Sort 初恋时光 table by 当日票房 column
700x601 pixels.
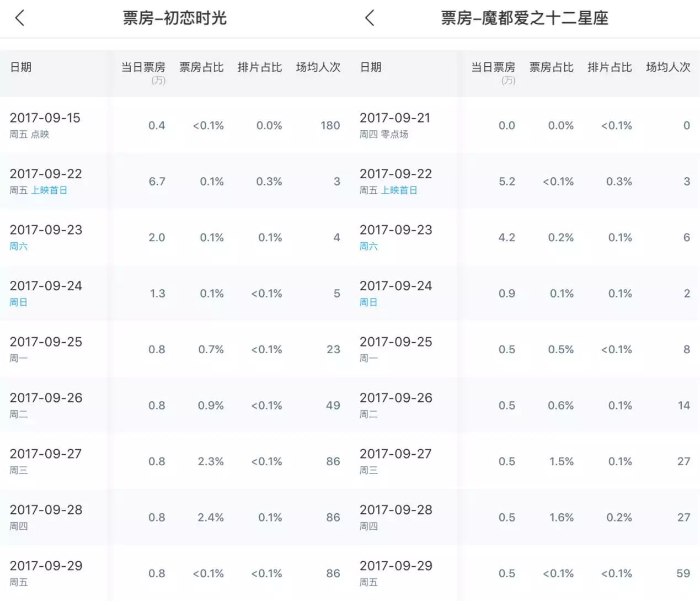(143, 68)
